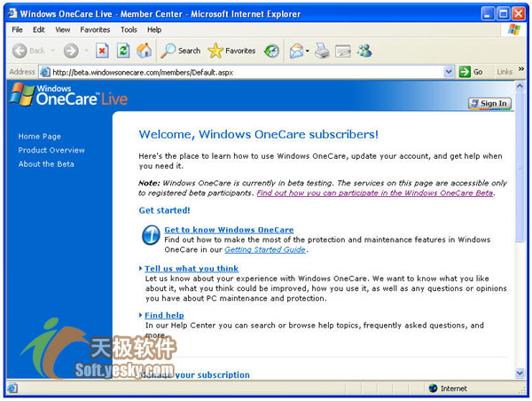Click the Forward navigation arrow
Viewport: 532px width, 401px height.
pos(71,51)
